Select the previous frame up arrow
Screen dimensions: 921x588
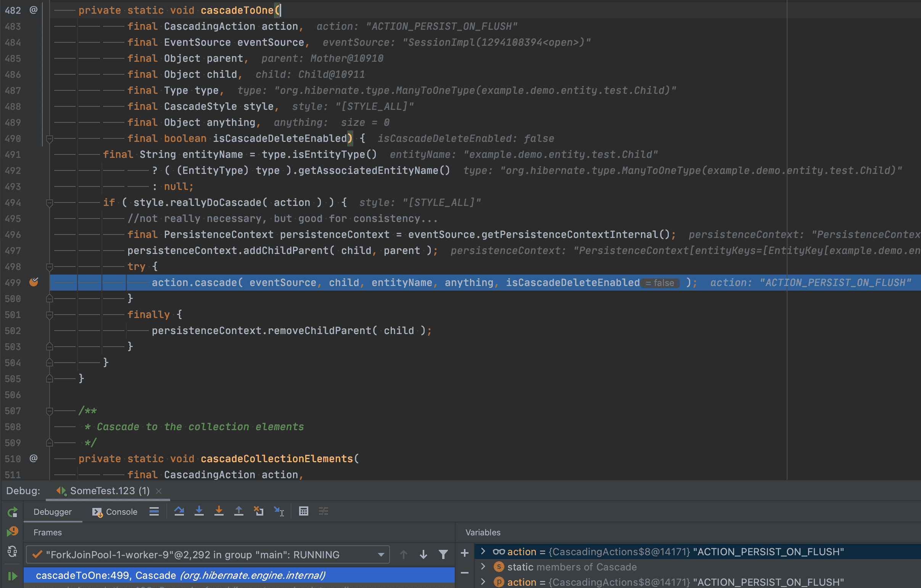point(404,554)
